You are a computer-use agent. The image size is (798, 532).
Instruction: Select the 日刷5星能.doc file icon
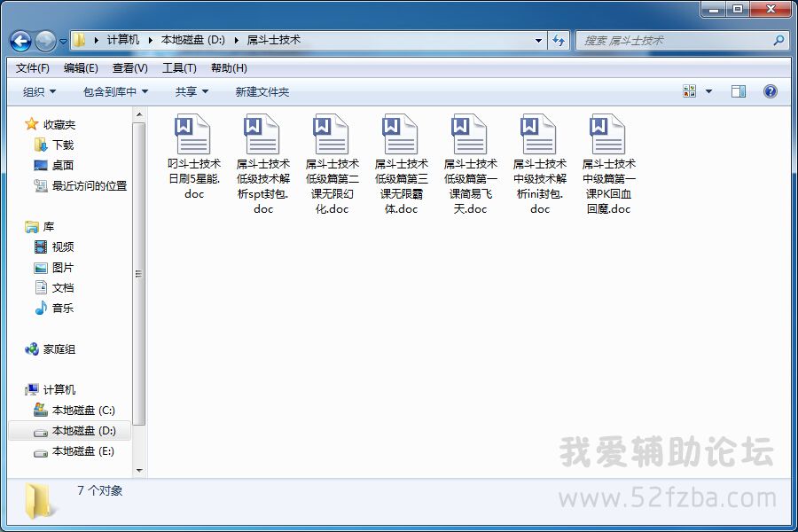click(193, 134)
